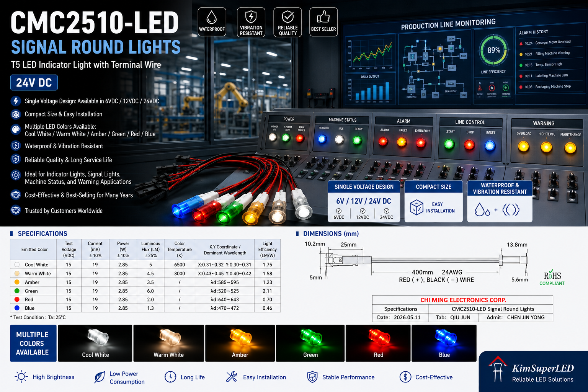Click the clock Long Life icon
This screenshot has width=588, height=392.
coord(170,377)
